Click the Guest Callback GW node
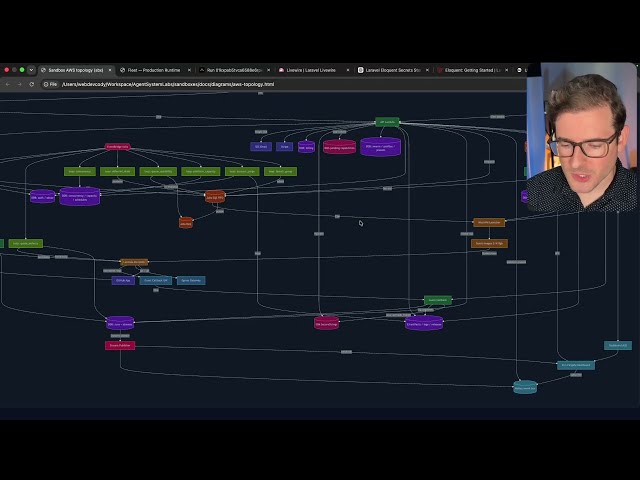This screenshot has width=640, height=480. click(x=156, y=280)
